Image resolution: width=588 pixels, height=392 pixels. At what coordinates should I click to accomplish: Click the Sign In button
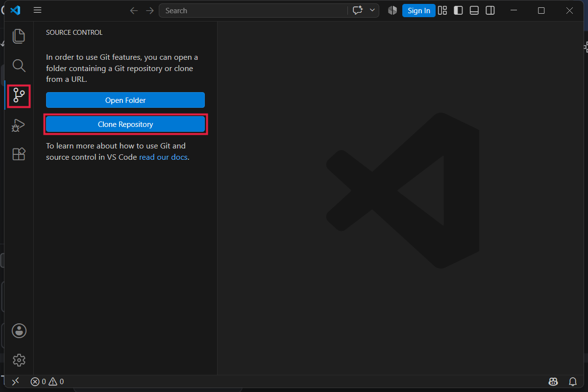coord(419,10)
